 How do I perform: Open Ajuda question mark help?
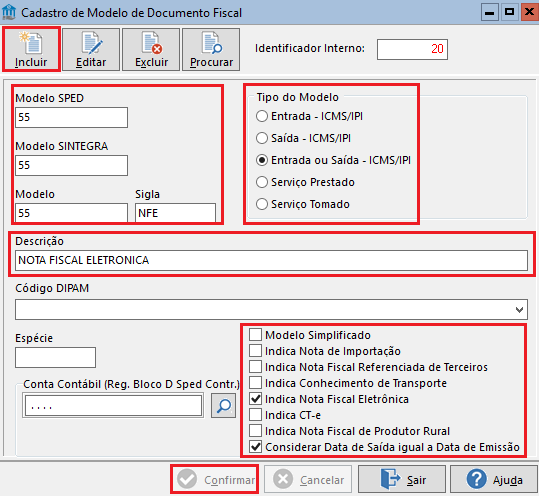coord(476,479)
